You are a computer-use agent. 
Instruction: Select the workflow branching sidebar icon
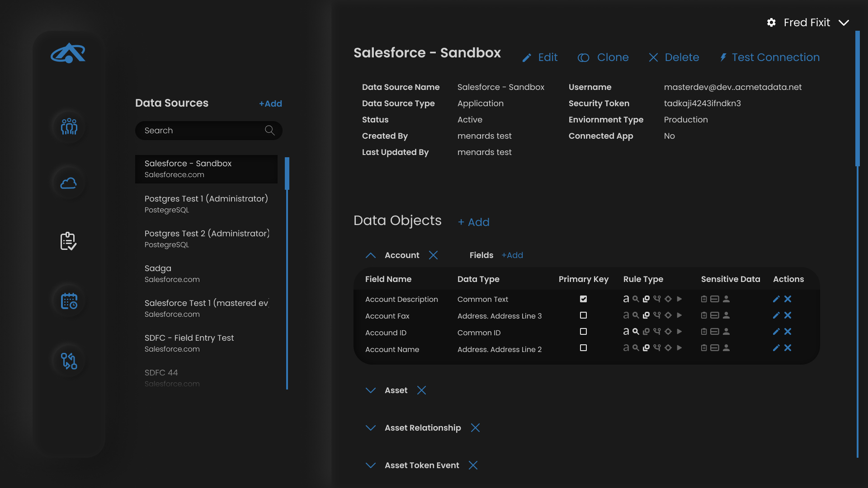68,361
